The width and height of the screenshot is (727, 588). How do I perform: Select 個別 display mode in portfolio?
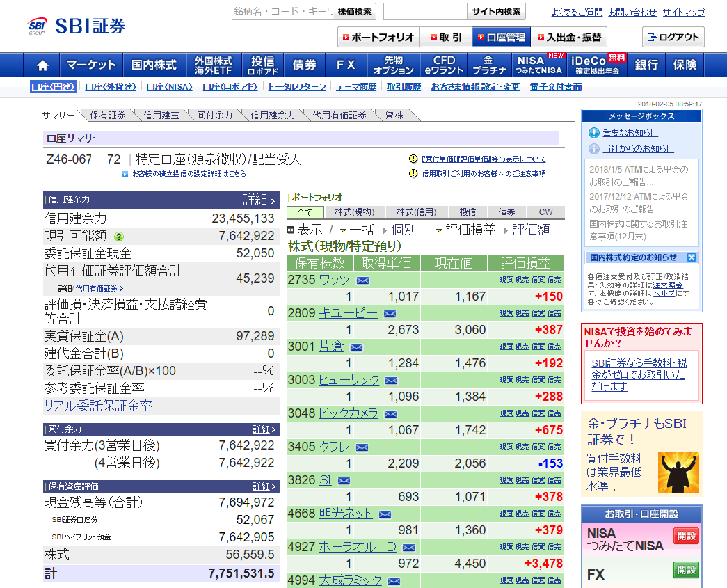pyautogui.click(x=403, y=230)
